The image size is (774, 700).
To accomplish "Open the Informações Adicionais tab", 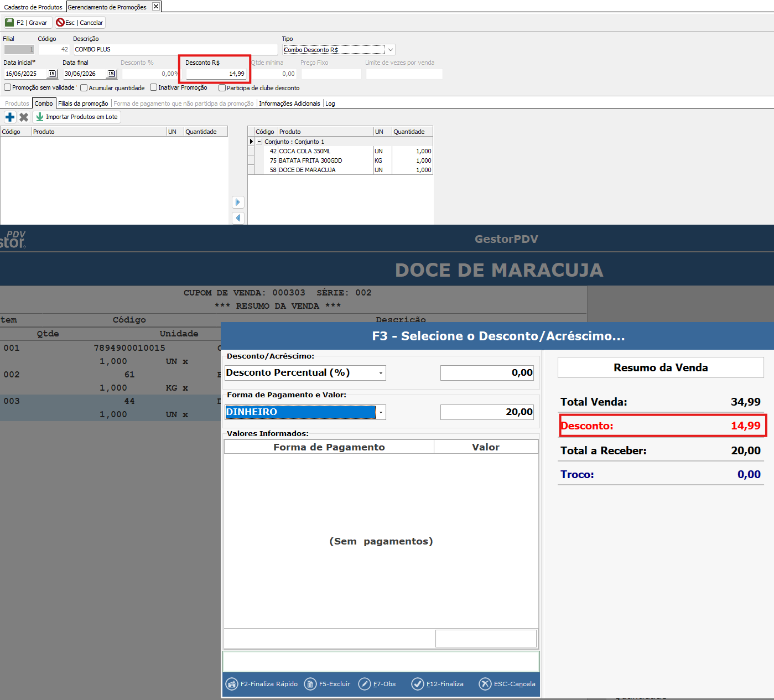I will 289,103.
